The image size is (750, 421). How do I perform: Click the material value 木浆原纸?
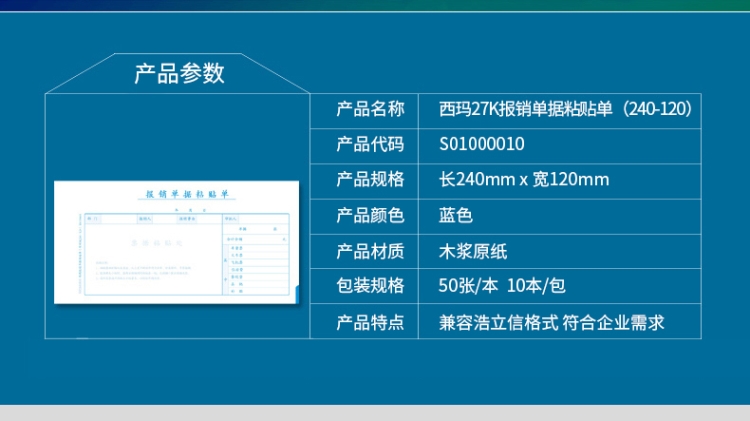(473, 251)
